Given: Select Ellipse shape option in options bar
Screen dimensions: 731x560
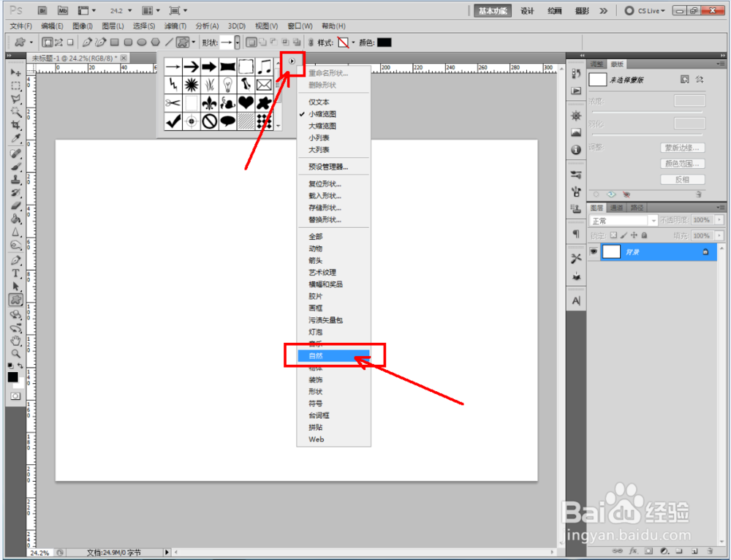Looking at the screenshot, I should [142, 42].
